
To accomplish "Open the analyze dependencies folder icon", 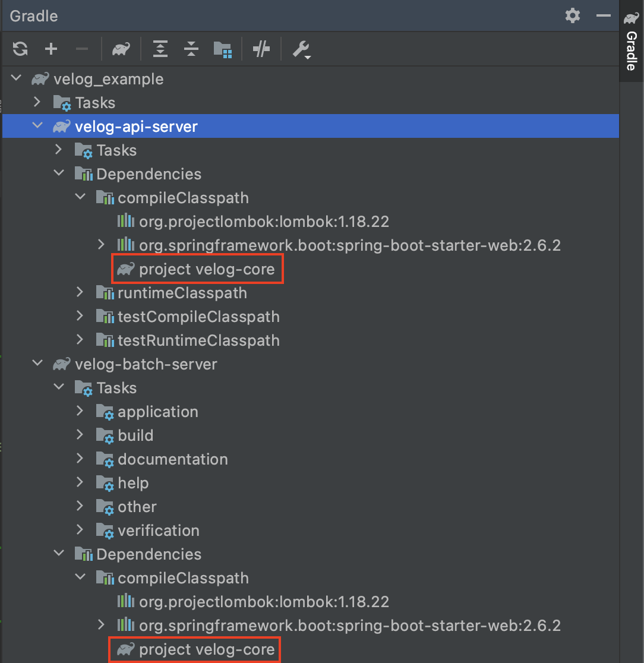I will click(222, 49).
